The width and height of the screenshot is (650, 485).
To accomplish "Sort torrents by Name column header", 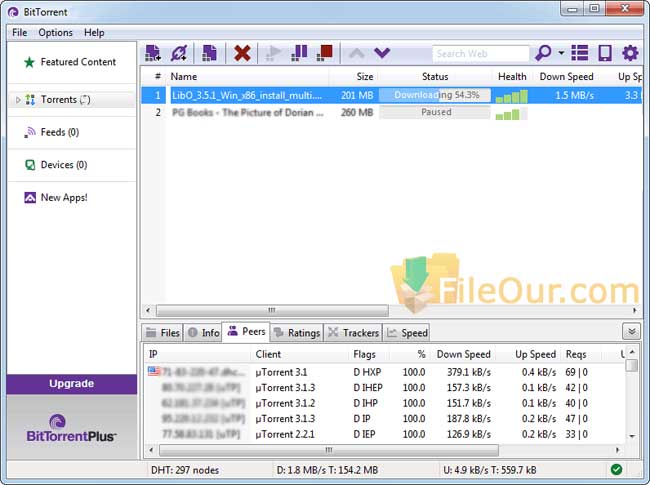I will pyautogui.click(x=247, y=77).
